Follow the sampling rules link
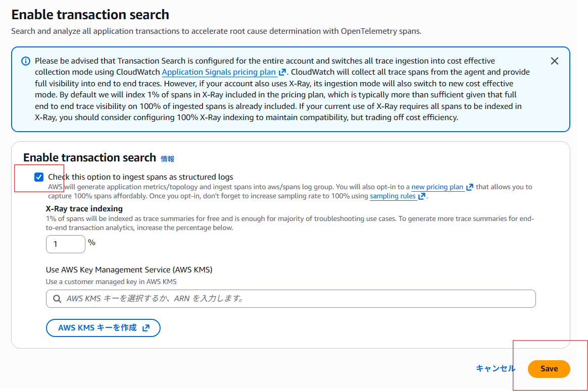 393,196
